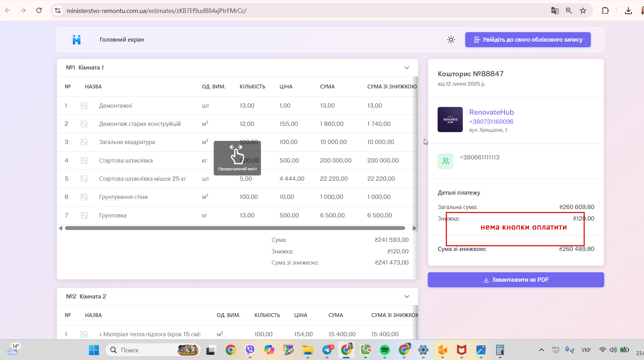
Task: Open the Windows Start menu
Action: (x=94, y=350)
